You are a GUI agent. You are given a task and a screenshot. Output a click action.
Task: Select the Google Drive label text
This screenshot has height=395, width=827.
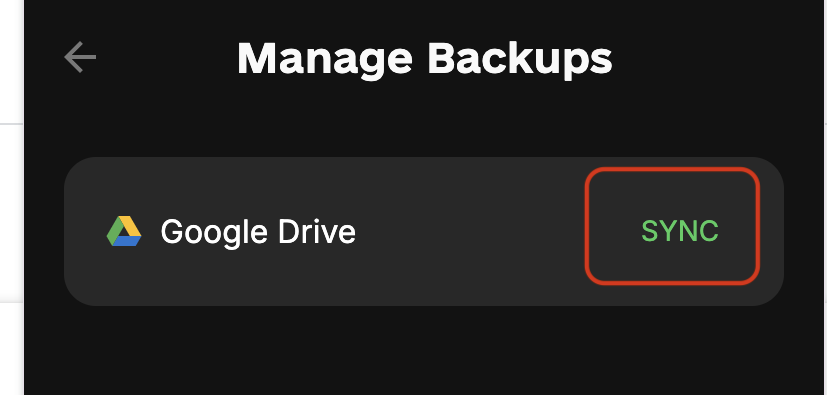[258, 232]
